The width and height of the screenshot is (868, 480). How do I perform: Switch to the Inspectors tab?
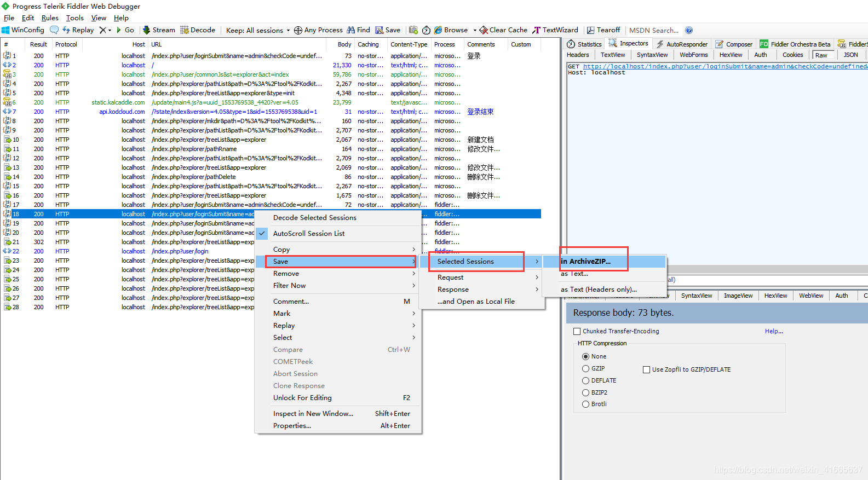point(629,43)
